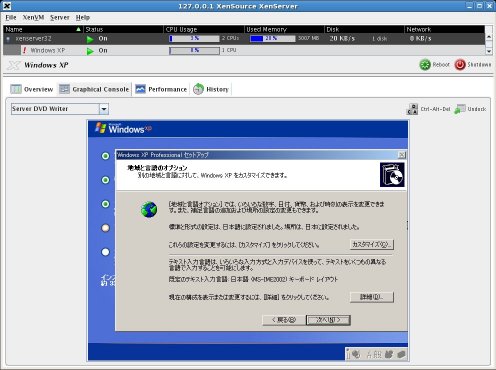Viewport: 496px width, 370px height.
Task: Click the Back button in setup dialog
Action: [284, 320]
